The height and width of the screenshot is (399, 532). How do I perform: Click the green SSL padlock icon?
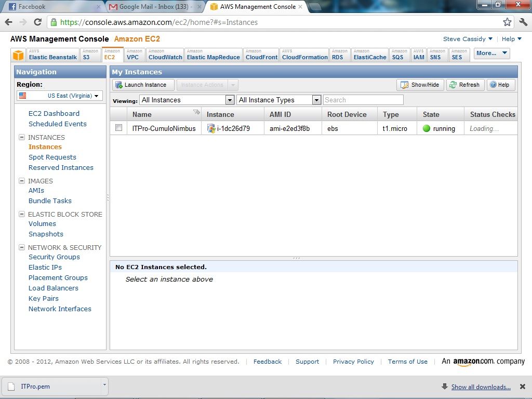[54, 22]
